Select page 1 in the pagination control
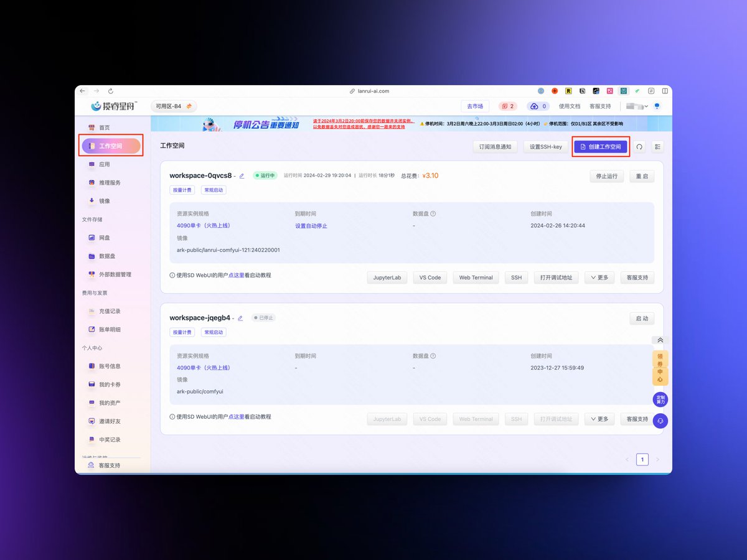The width and height of the screenshot is (747, 560). [642, 459]
